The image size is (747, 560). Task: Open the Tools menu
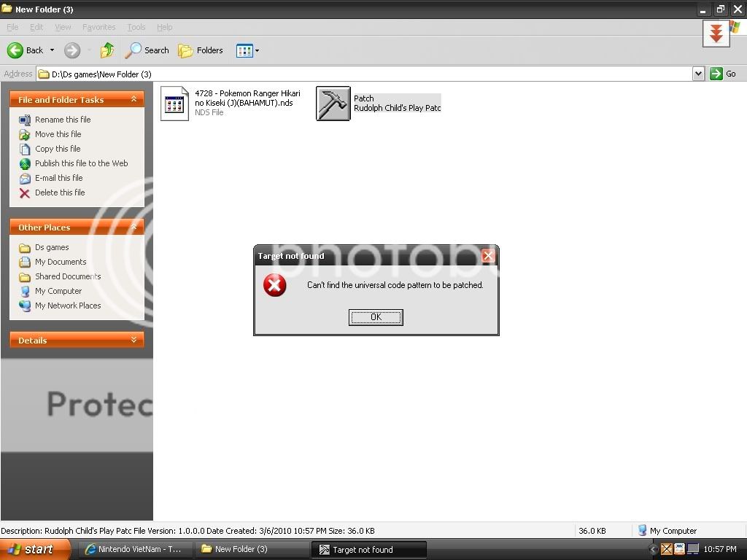(136, 27)
